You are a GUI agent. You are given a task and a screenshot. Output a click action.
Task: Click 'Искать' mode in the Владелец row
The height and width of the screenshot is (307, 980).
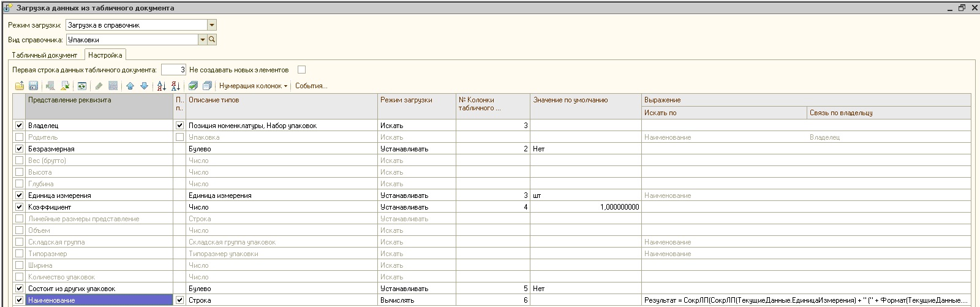click(x=417, y=126)
